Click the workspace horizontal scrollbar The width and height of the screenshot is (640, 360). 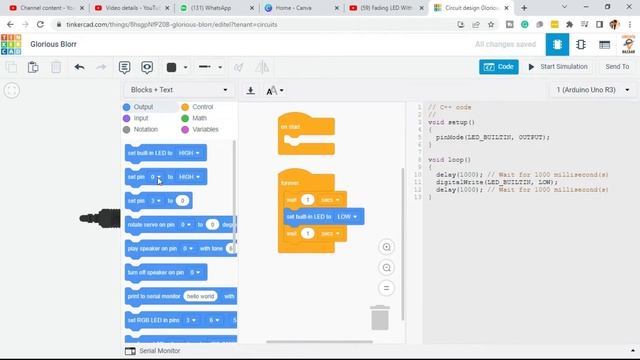pos(319,342)
